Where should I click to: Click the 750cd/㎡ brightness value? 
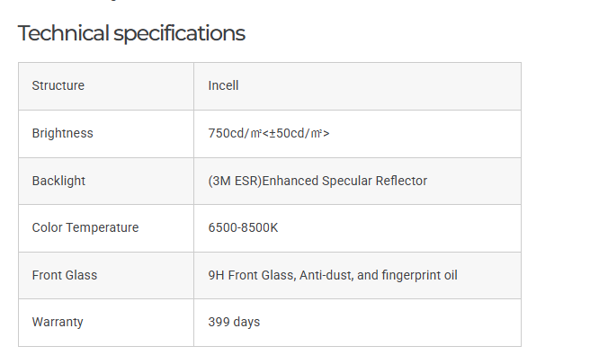tap(232, 133)
